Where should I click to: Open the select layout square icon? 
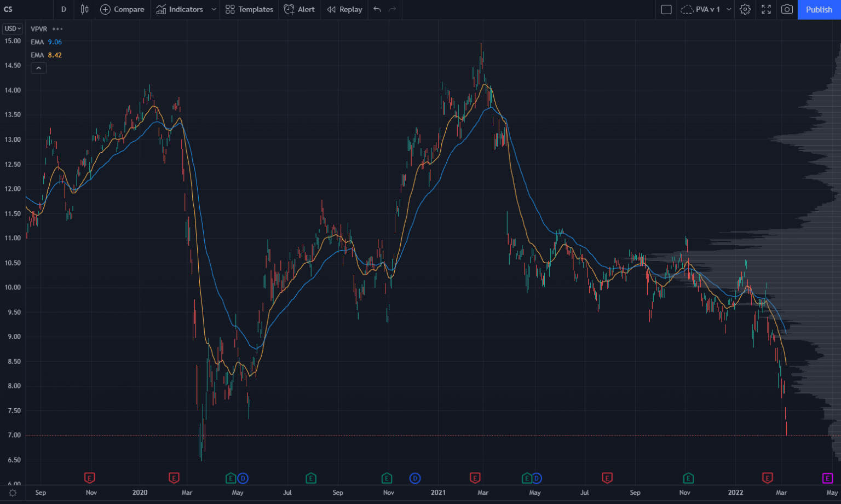(x=666, y=9)
